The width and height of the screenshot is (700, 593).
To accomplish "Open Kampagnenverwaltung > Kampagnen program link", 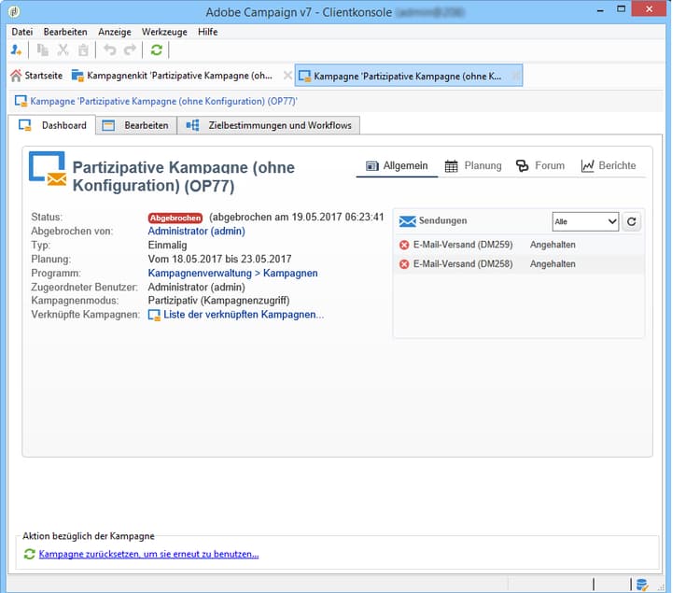I will coord(232,274).
